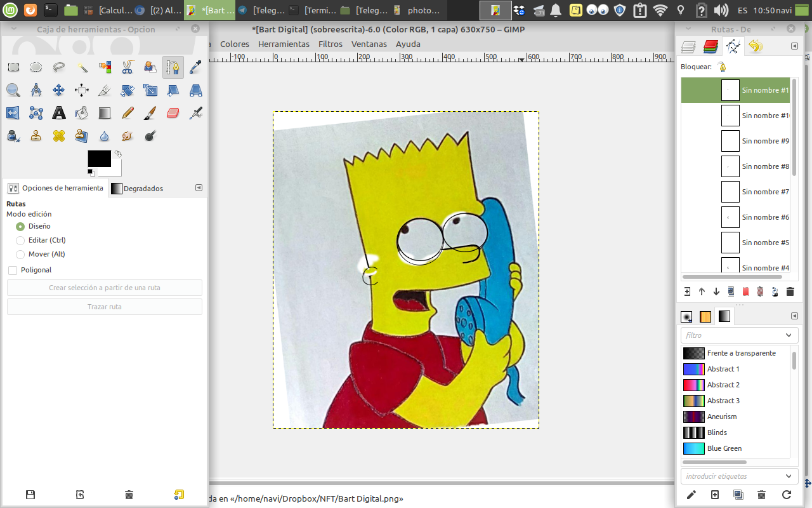Select the Abstract 2 gradient

coord(737,385)
